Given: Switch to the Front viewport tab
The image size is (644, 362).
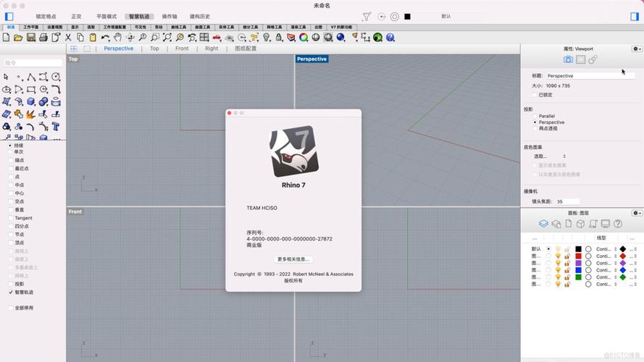Looking at the screenshot, I should pyautogui.click(x=182, y=49).
